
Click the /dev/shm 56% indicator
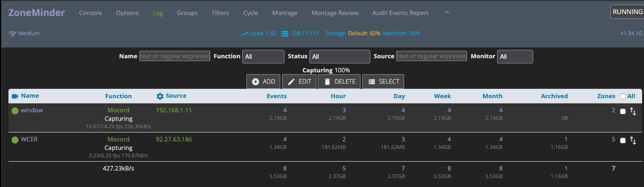coord(401,34)
